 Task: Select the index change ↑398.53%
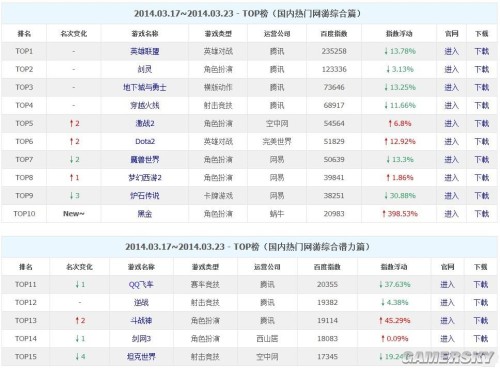point(400,214)
